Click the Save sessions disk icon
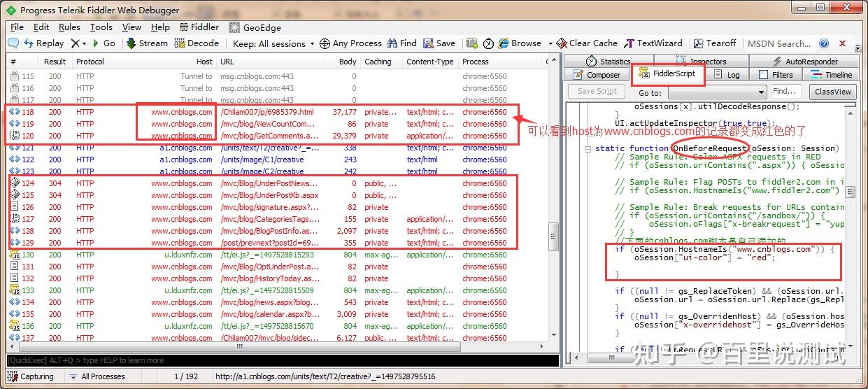868x389 pixels. tap(428, 43)
